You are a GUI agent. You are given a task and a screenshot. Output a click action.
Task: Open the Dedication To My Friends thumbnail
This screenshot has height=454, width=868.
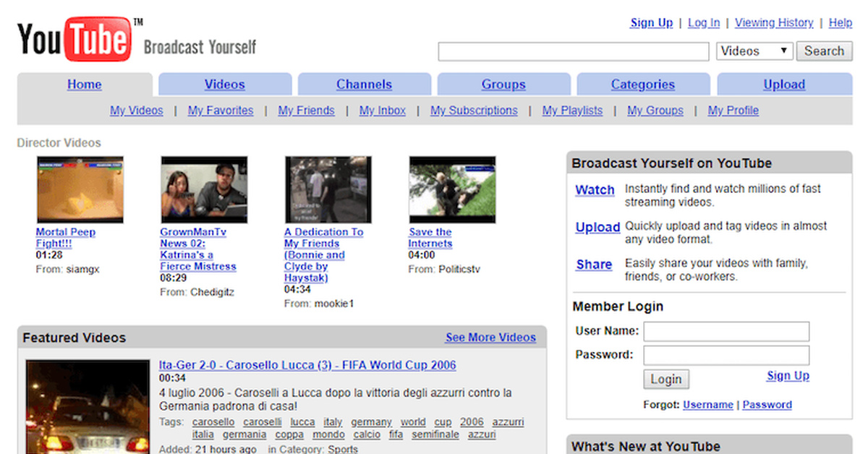point(328,189)
